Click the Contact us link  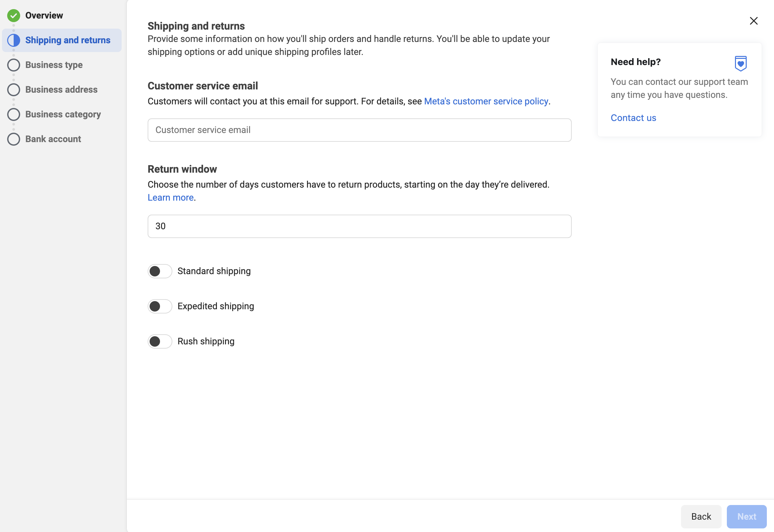point(633,118)
